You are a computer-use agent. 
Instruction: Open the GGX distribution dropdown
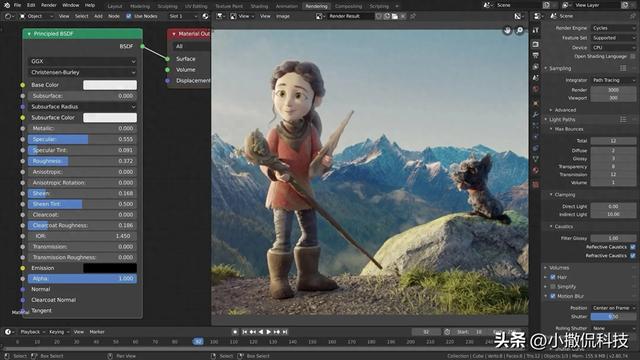[83, 61]
